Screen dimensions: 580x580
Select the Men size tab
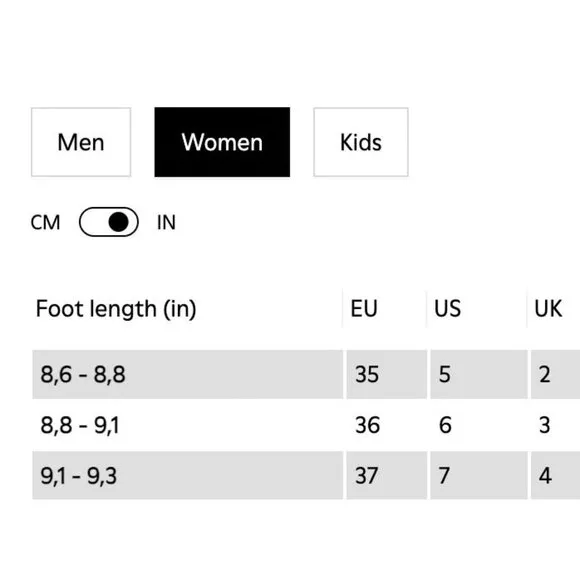[x=81, y=142]
